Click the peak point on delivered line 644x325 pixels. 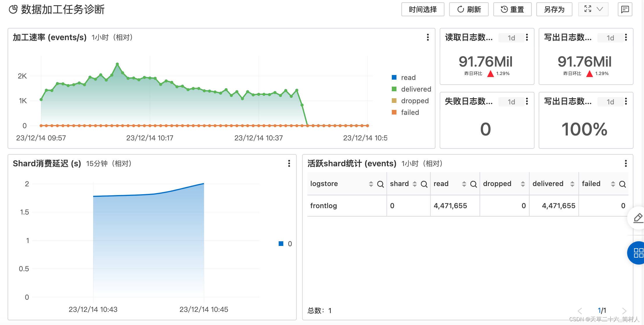pos(117,64)
